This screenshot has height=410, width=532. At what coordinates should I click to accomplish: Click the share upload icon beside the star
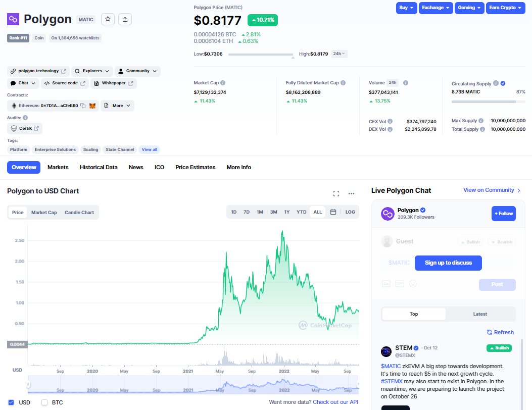pyautogui.click(x=125, y=19)
